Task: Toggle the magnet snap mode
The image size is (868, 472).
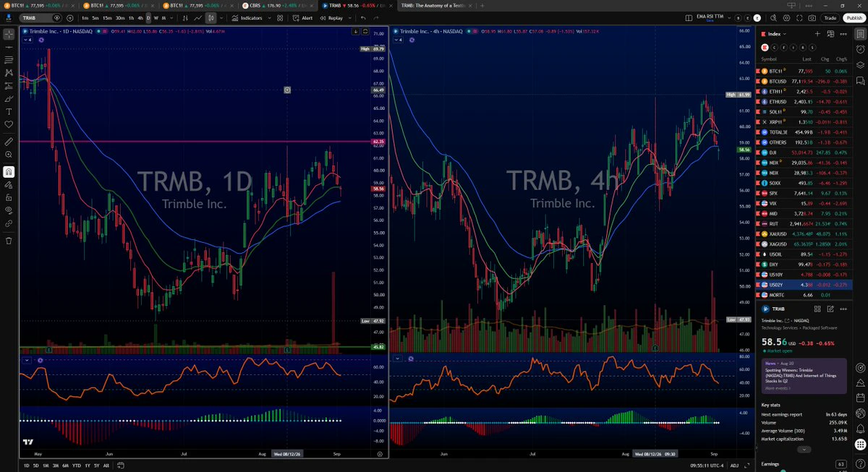Action: pos(9,172)
